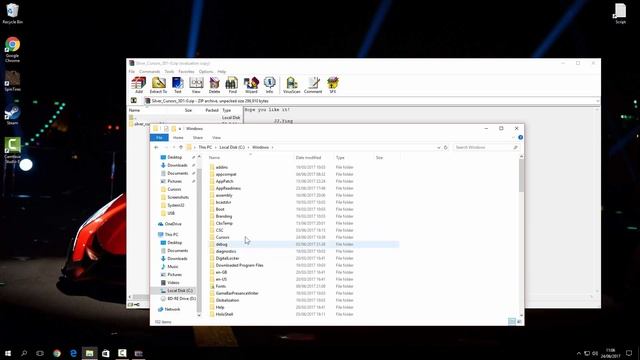Screen dimensions: 640x360
Task: Click the SFX icon in WinRAR toolbar
Action: [x=333, y=85]
